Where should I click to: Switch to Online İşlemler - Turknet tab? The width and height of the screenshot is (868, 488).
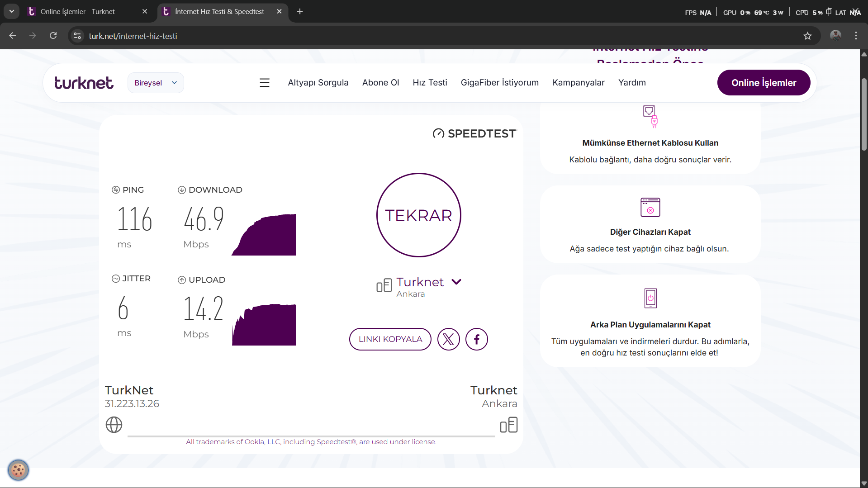tap(88, 11)
